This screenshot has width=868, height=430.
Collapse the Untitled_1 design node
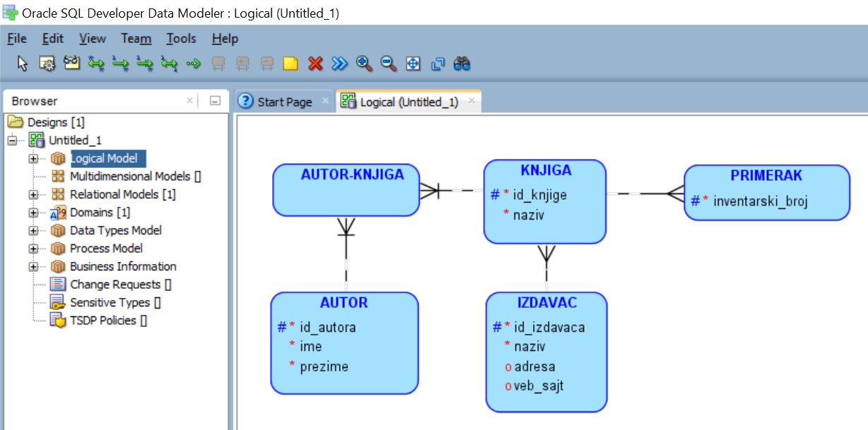pyautogui.click(x=11, y=140)
